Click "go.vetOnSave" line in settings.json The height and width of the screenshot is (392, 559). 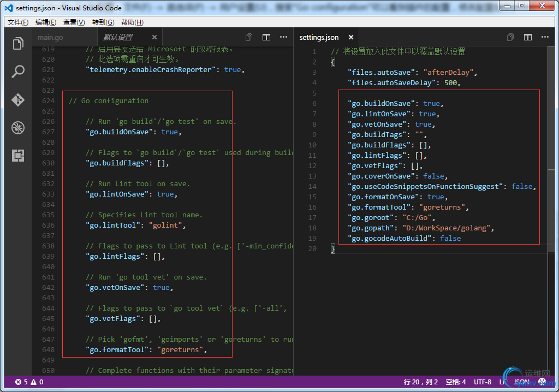[391, 124]
